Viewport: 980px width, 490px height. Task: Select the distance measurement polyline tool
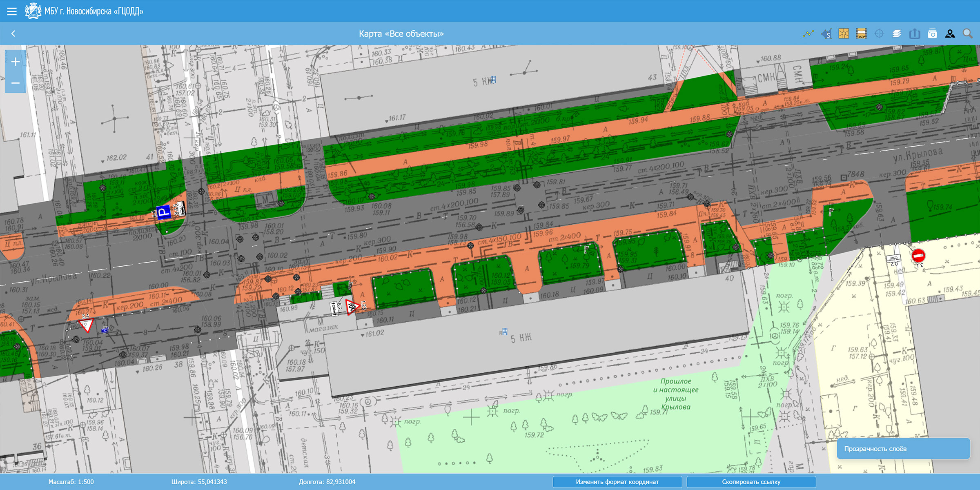click(x=808, y=34)
